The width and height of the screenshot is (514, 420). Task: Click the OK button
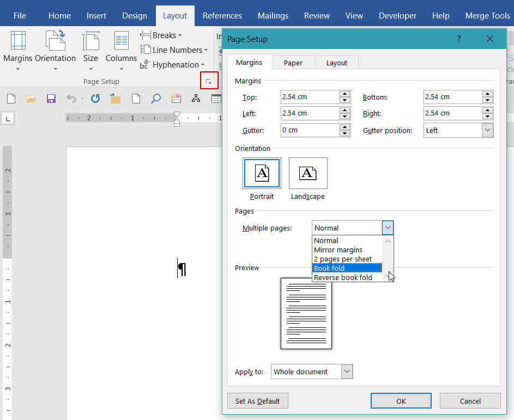click(x=401, y=401)
